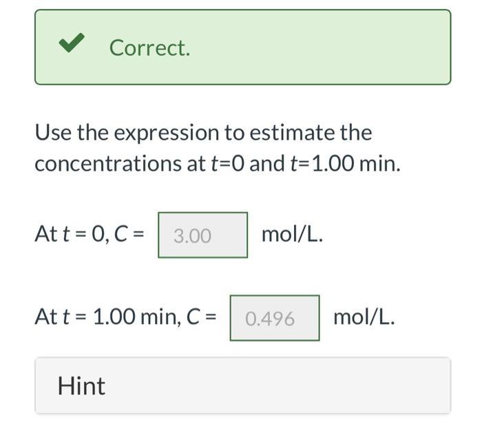
Task: Click the word "estimate" in the instructions
Action: (292, 132)
